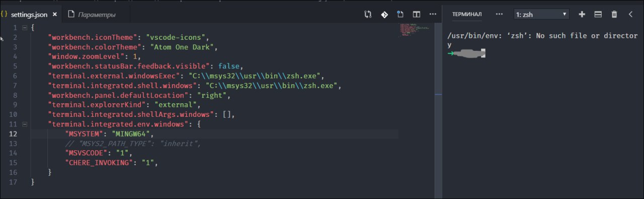Click the panel chevron arrow icon
Viewport: 644px width, 199px height.
click(x=630, y=15)
